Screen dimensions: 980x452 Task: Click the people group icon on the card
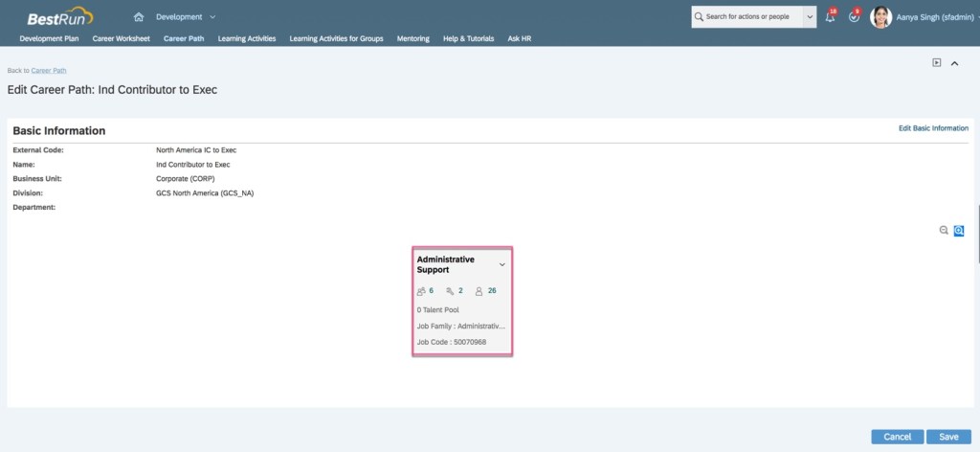pos(421,291)
